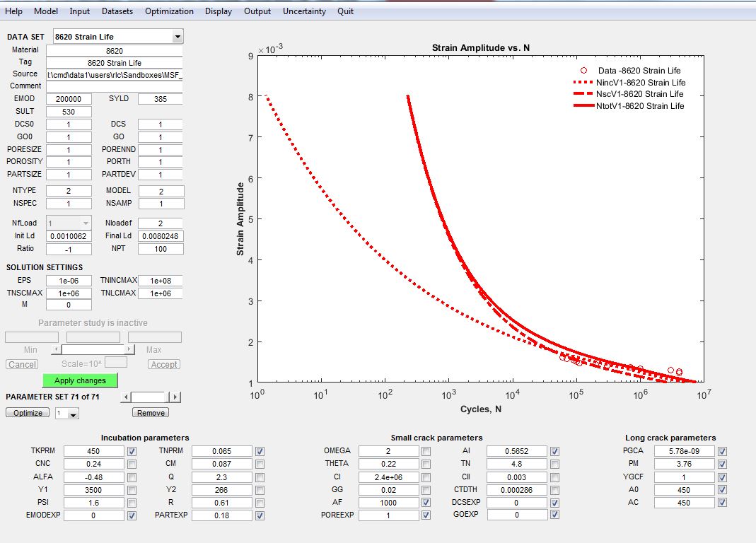The height and width of the screenshot is (543, 756).
Task: Click the EMOD input field
Action: (69, 99)
